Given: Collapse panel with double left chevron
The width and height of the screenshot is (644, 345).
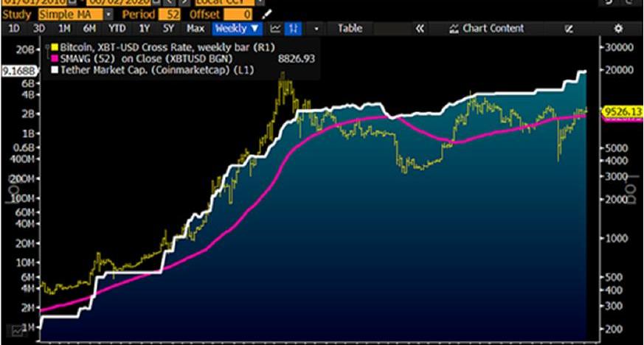Looking at the screenshot, I should point(420,29).
